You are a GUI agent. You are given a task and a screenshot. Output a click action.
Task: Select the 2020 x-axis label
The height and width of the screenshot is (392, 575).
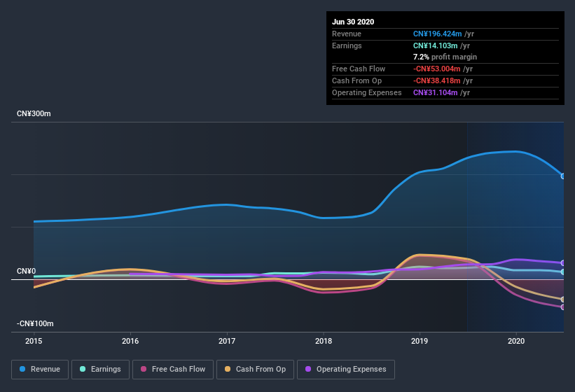(x=516, y=341)
